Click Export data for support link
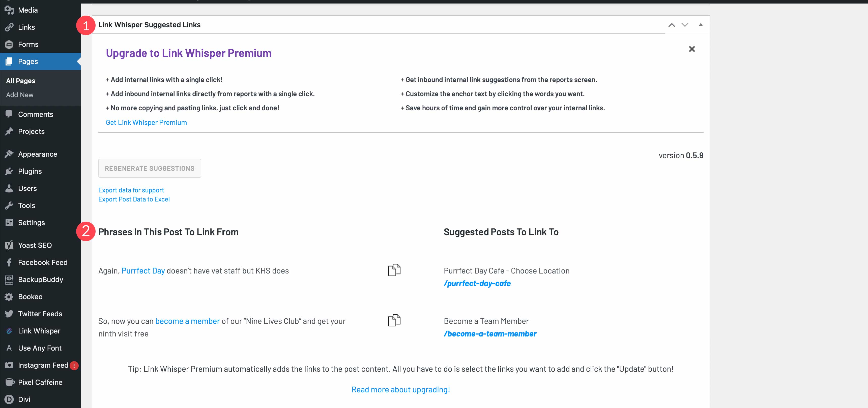The height and width of the screenshot is (408, 868). (x=131, y=190)
